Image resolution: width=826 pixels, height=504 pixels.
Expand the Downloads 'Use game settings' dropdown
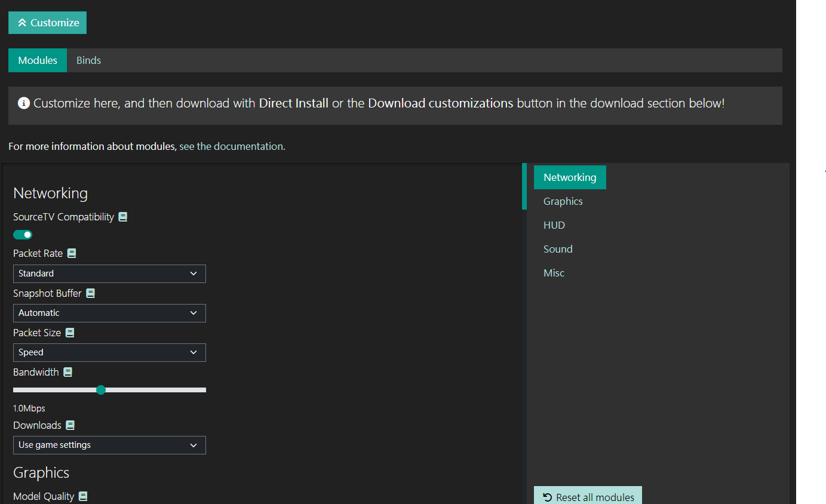(x=109, y=445)
